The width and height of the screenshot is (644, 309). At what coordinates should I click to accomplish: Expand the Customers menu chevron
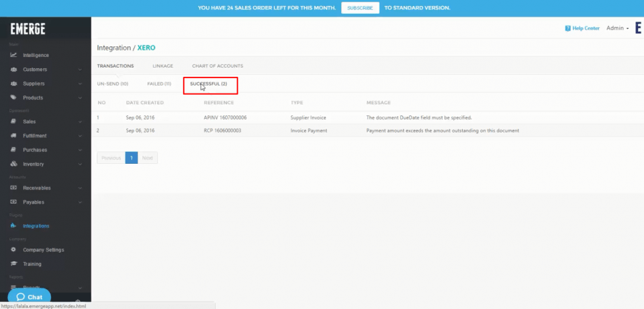[x=80, y=70]
